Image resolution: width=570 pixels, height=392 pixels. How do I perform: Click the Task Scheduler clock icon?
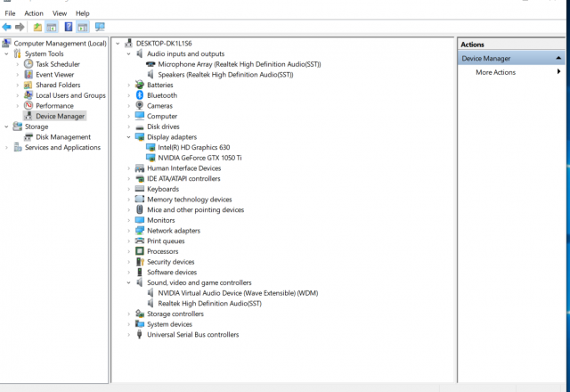point(28,64)
